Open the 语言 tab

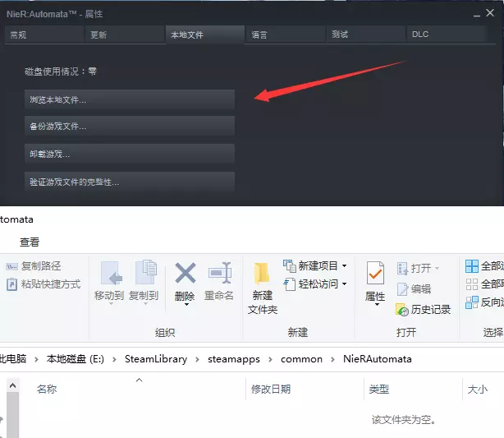pyautogui.click(x=286, y=35)
